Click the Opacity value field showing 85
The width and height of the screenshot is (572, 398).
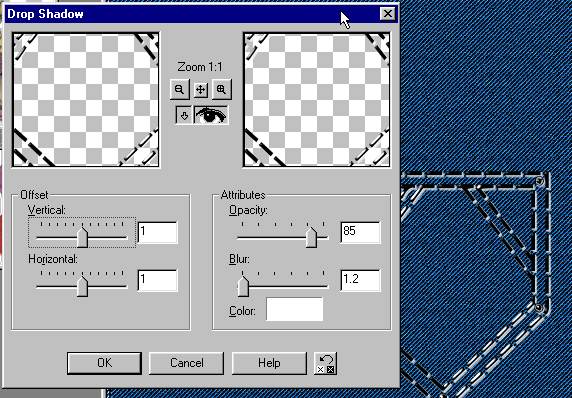coord(360,232)
